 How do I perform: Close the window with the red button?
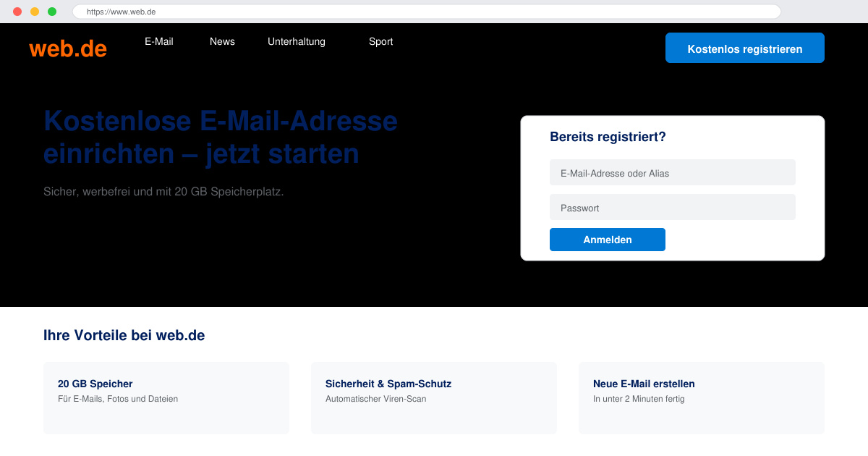(17, 12)
